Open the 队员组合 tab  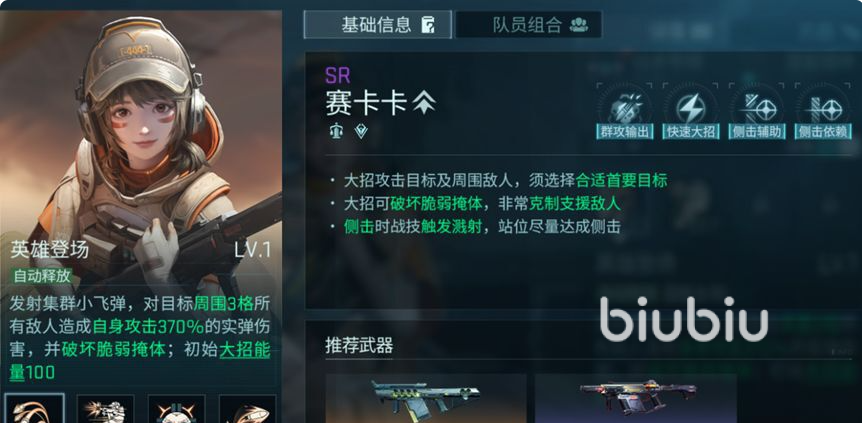pyautogui.click(x=529, y=25)
